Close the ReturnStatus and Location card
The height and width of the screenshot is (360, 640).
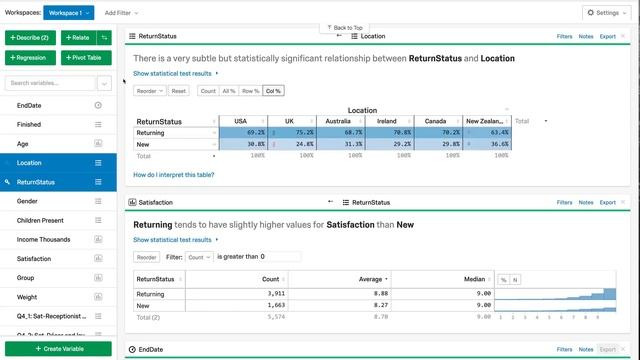click(x=623, y=36)
